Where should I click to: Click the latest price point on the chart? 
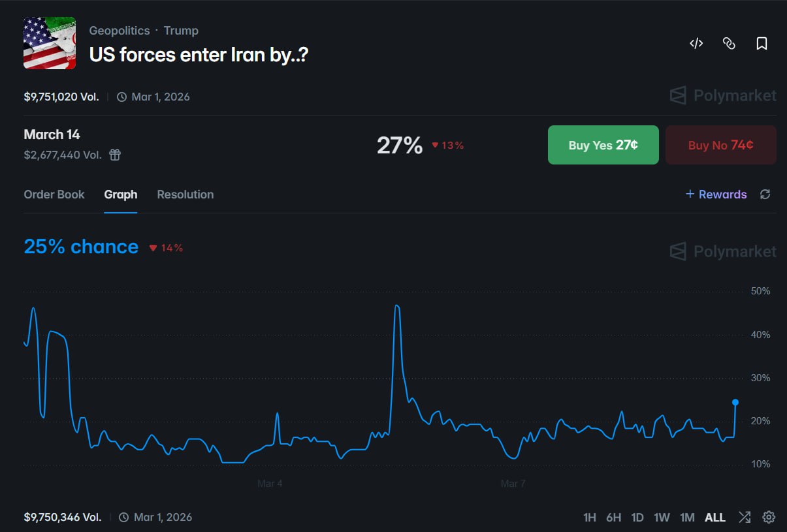735,403
